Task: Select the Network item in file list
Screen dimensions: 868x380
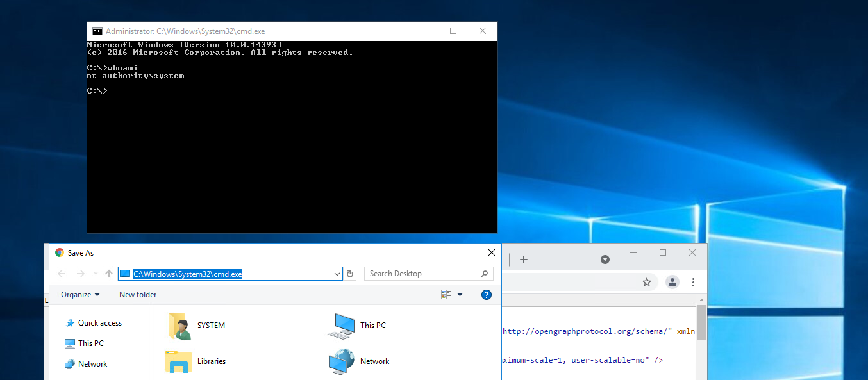Action: pos(358,361)
